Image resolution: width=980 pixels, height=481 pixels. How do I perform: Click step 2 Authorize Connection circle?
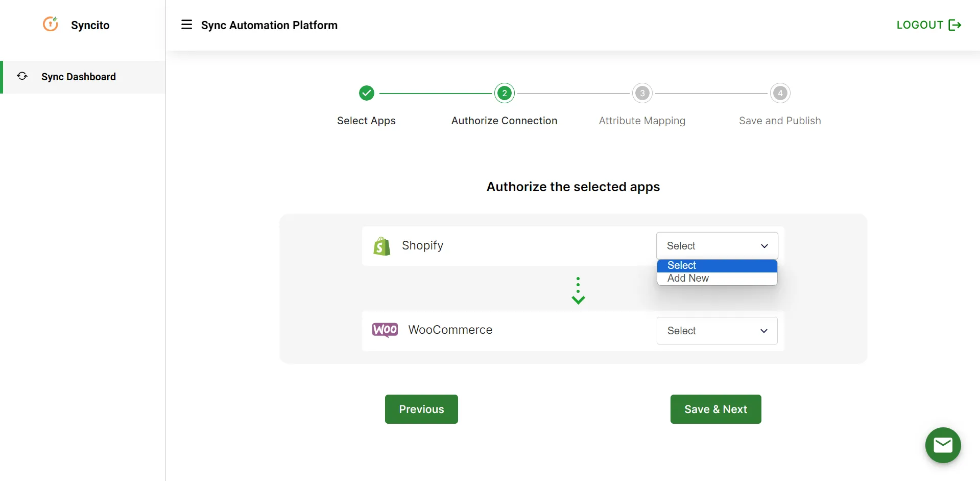(504, 93)
